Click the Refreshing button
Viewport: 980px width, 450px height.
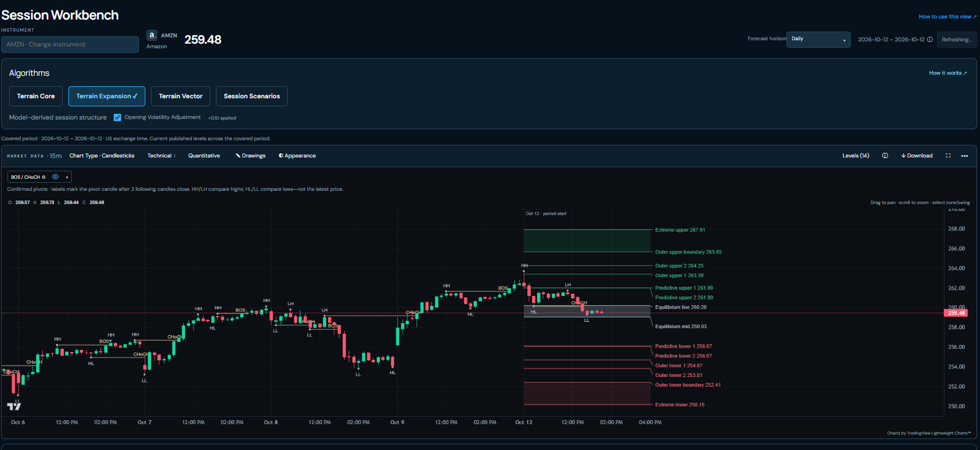pyautogui.click(x=956, y=40)
